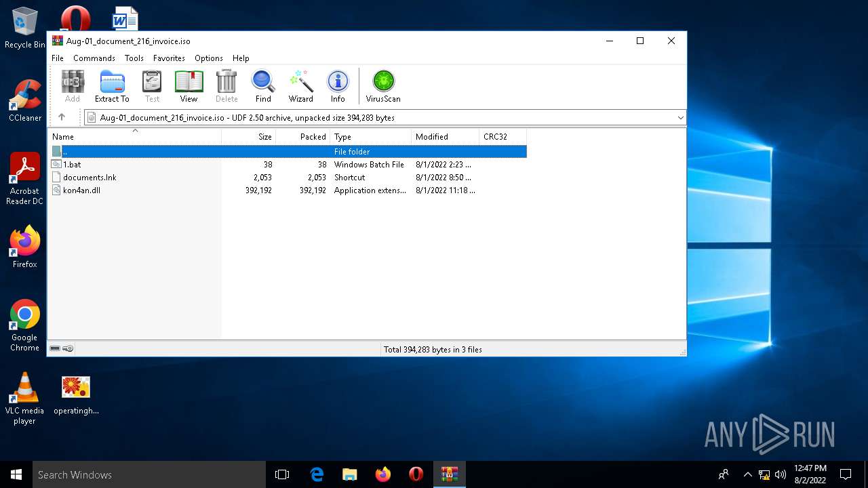Open Opera from the taskbar

click(x=416, y=474)
